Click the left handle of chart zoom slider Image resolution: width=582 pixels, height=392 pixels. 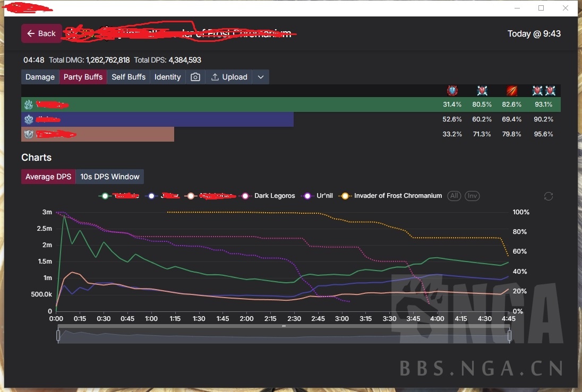(x=58, y=335)
